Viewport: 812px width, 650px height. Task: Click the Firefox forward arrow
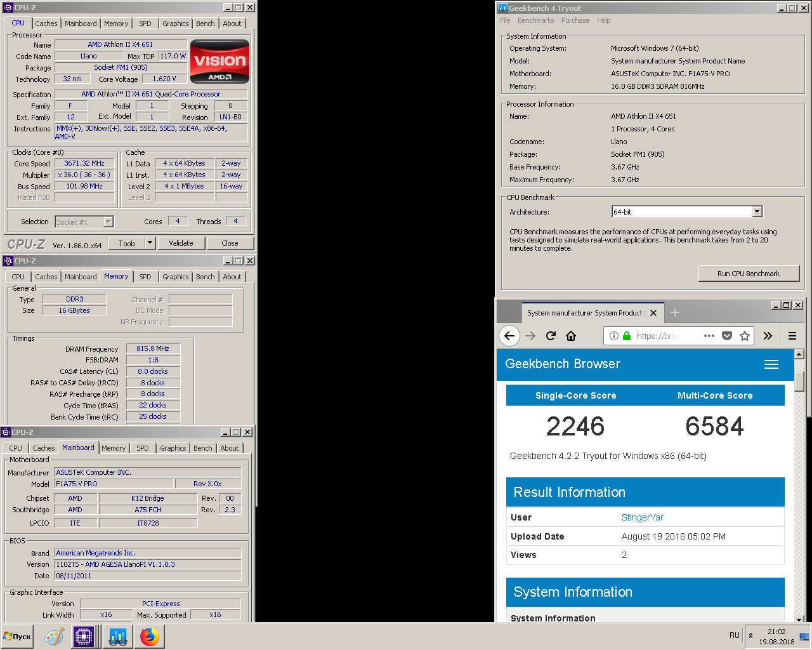531,336
